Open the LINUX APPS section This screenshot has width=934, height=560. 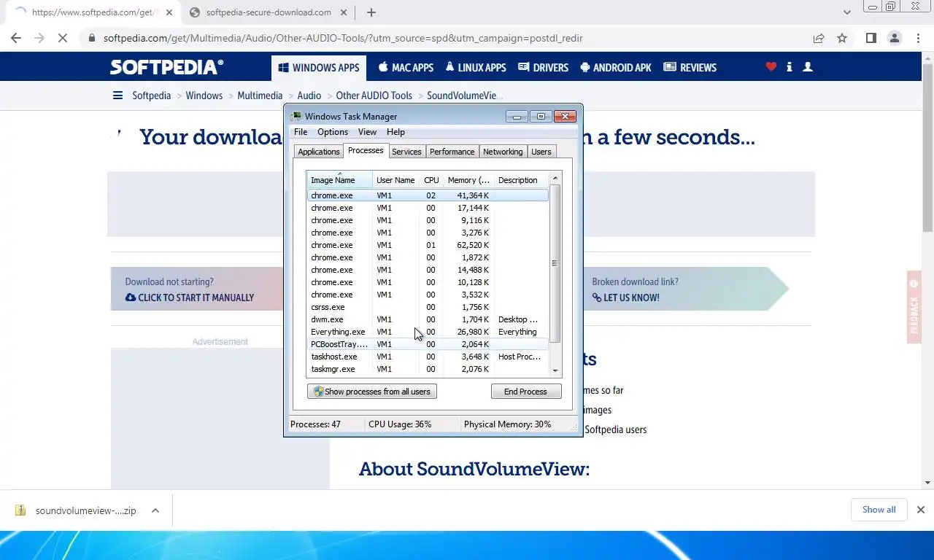coord(475,68)
